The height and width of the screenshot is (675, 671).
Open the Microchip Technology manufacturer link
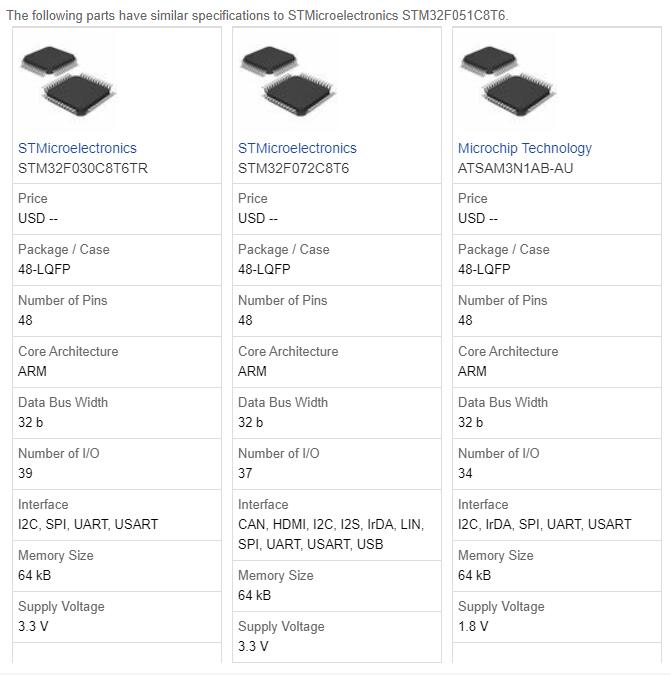coord(524,148)
